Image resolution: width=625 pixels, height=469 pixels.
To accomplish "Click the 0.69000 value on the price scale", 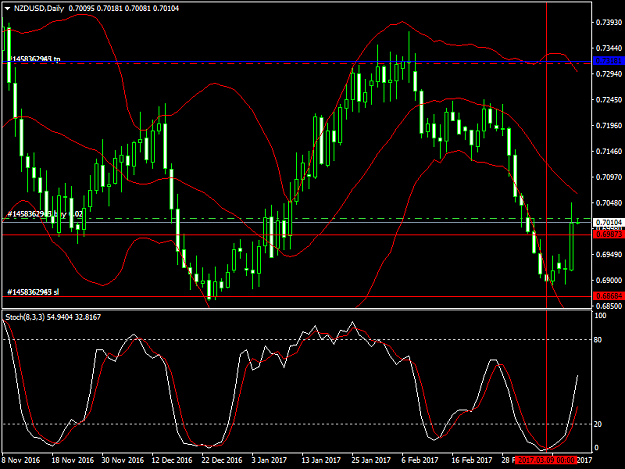I will 609,280.
